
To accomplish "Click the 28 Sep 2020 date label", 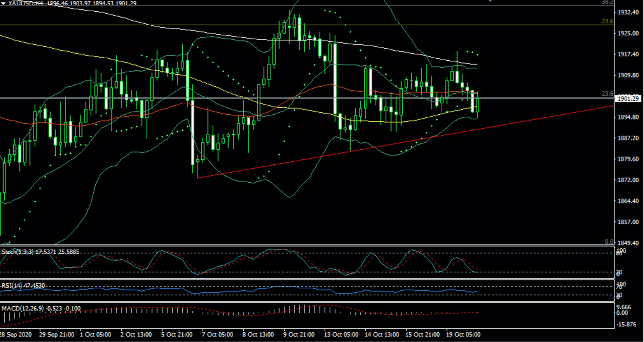I will tap(16, 334).
